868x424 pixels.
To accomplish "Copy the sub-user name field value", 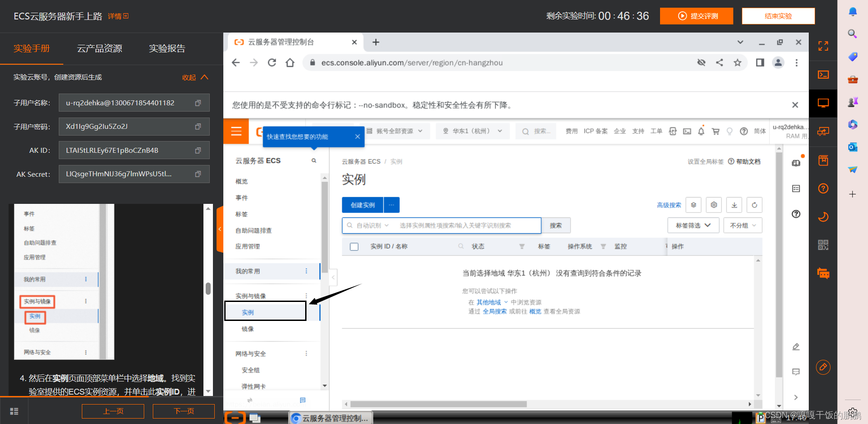I will pos(198,103).
